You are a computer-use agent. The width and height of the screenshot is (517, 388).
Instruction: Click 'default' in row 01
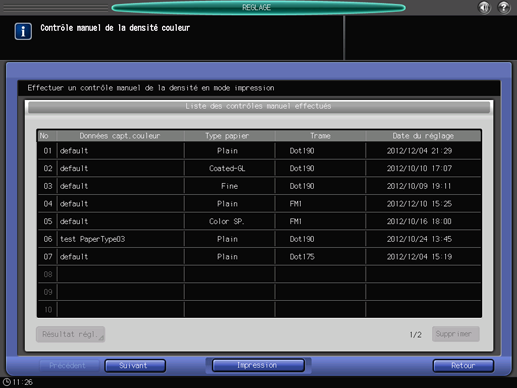point(74,151)
